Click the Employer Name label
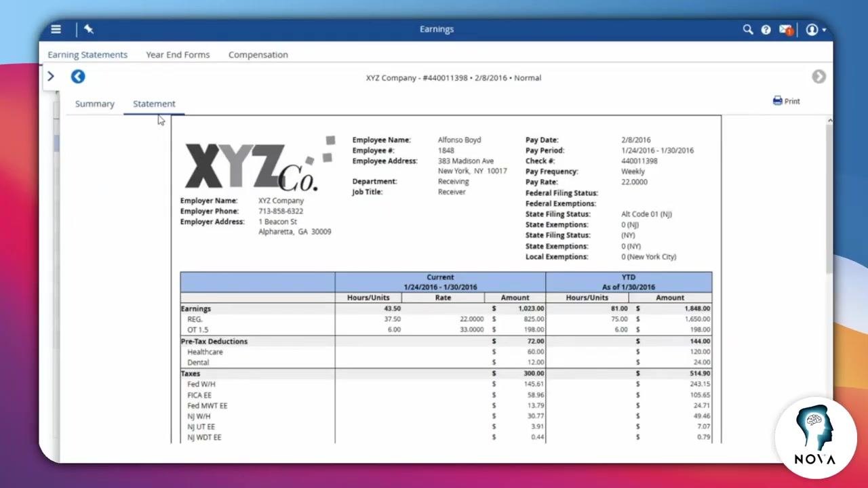 [x=209, y=201]
